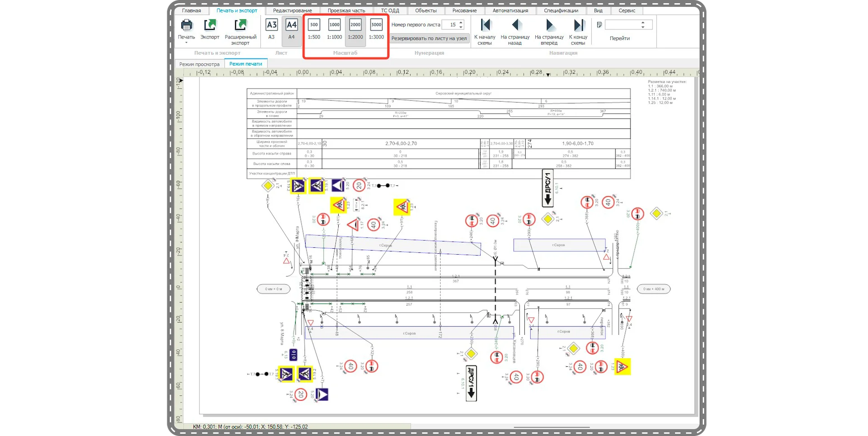Click the Перейти button

click(619, 38)
